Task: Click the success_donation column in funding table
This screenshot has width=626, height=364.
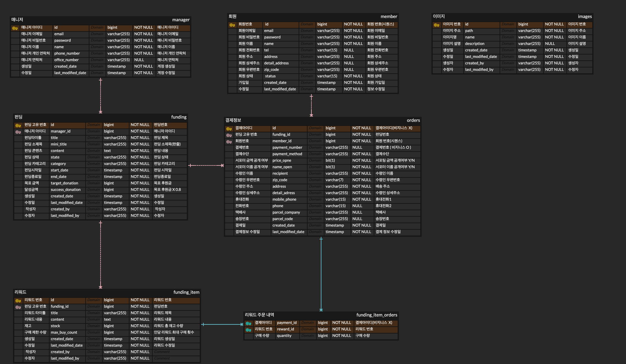Action: (x=66, y=190)
